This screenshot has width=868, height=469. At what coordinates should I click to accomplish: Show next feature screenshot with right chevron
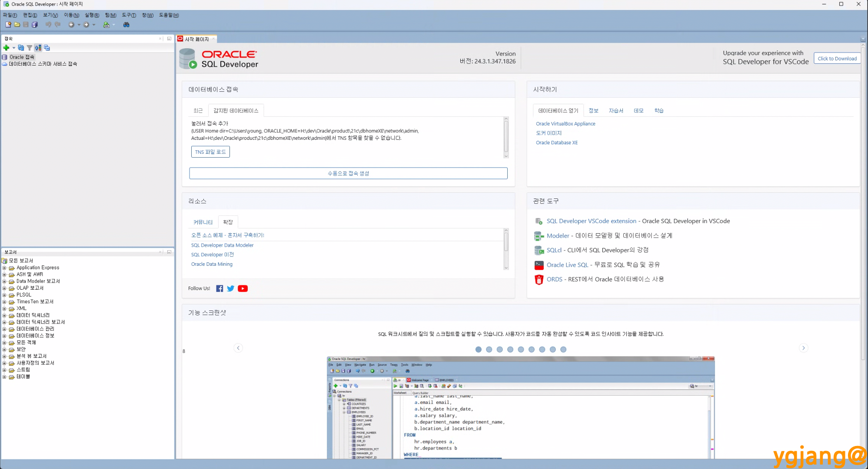(x=803, y=348)
